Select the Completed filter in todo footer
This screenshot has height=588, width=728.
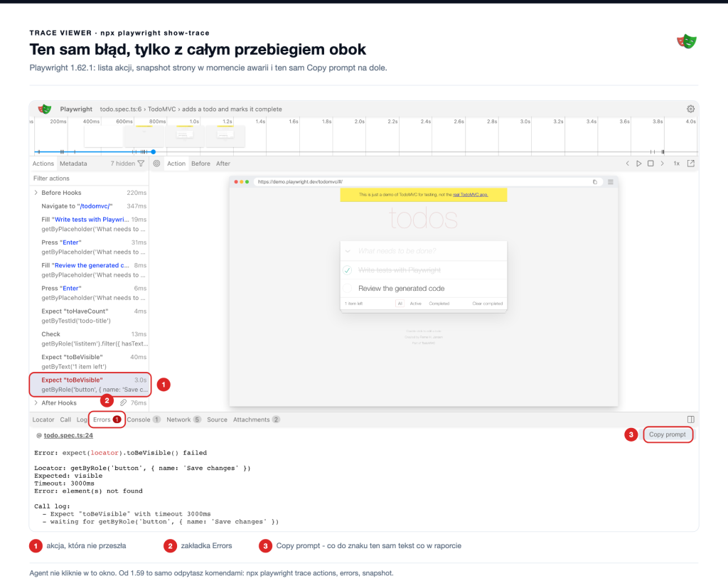tap(439, 304)
